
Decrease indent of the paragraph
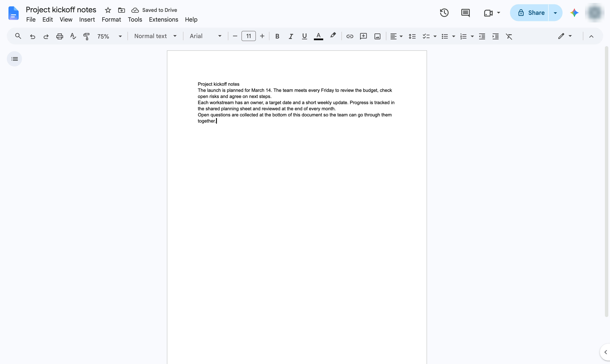(482, 36)
